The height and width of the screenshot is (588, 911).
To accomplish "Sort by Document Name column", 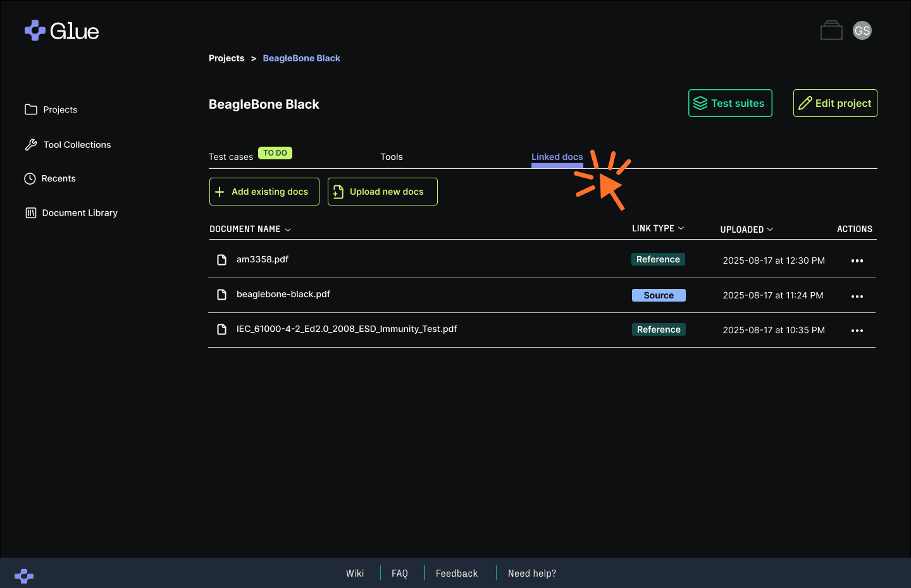I will pyautogui.click(x=250, y=229).
